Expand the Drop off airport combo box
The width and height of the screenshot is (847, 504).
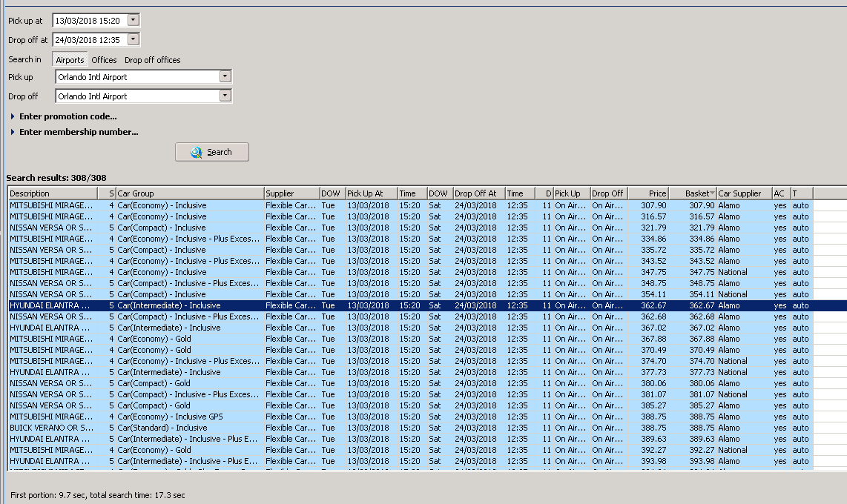(225, 96)
